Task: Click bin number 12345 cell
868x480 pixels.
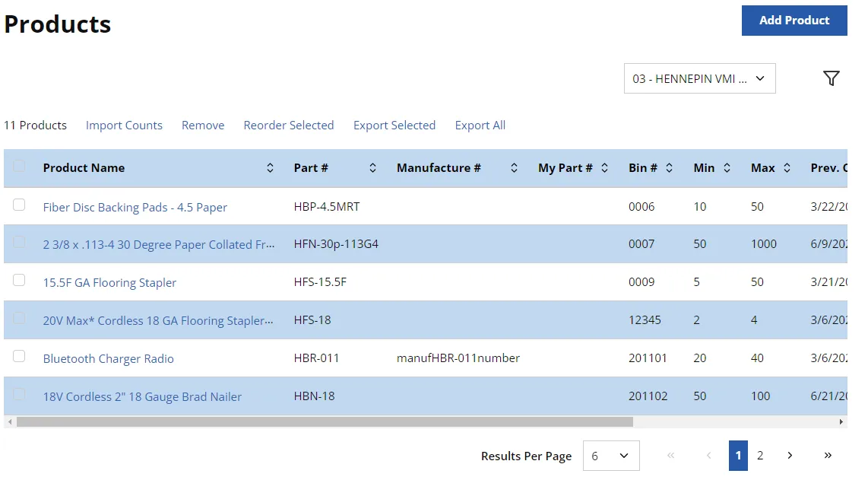Action: [x=645, y=319]
